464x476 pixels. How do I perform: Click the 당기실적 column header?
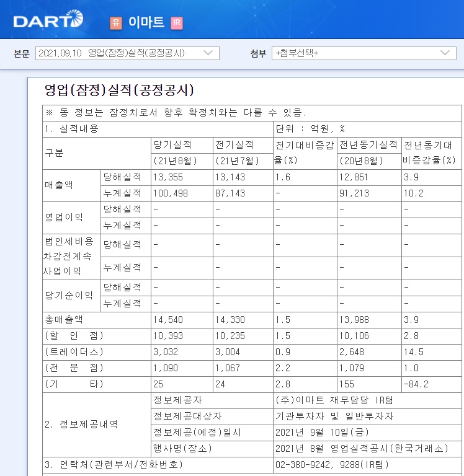(172, 145)
